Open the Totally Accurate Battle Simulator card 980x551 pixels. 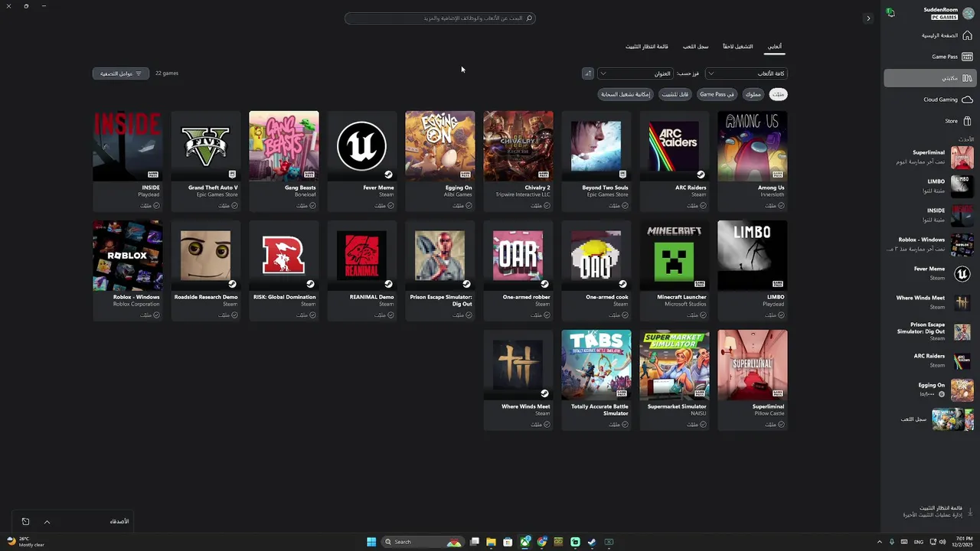(x=596, y=380)
